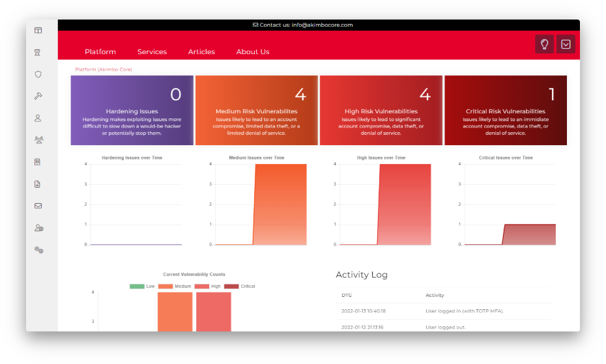Open the dashboard layout icon in sidebar
This screenshot has height=364, width=606.
pos(38,31)
